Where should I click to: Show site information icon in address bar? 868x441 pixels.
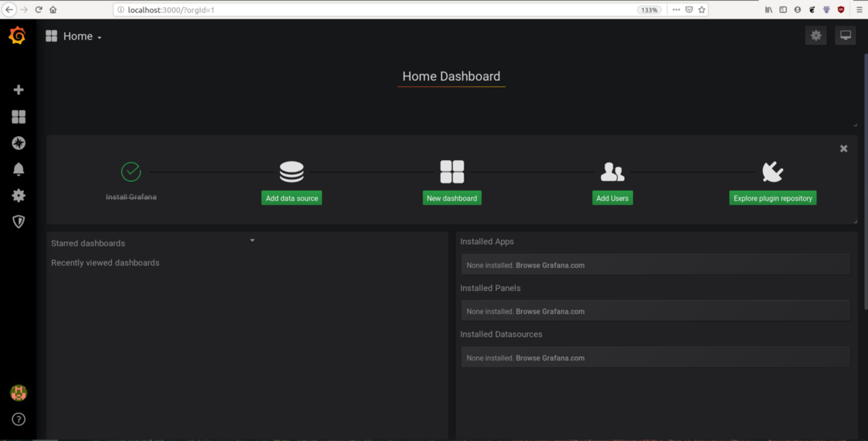(121, 10)
